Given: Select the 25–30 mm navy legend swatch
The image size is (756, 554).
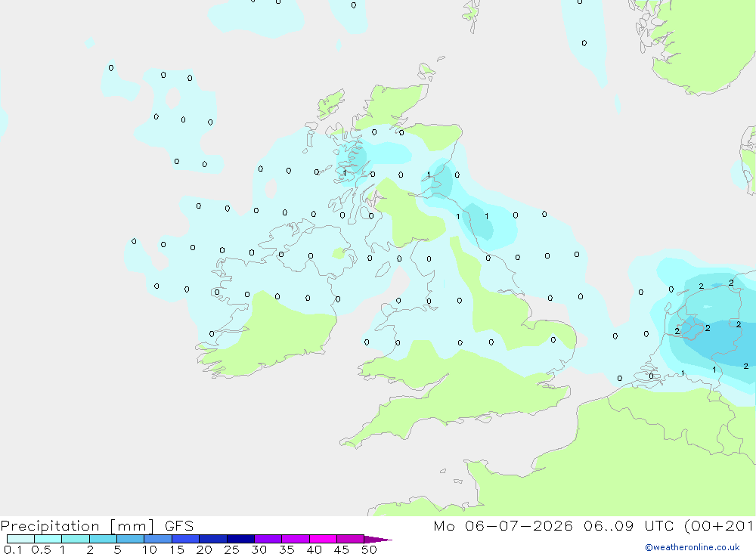Looking at the screenshot, I should point(240,539).
